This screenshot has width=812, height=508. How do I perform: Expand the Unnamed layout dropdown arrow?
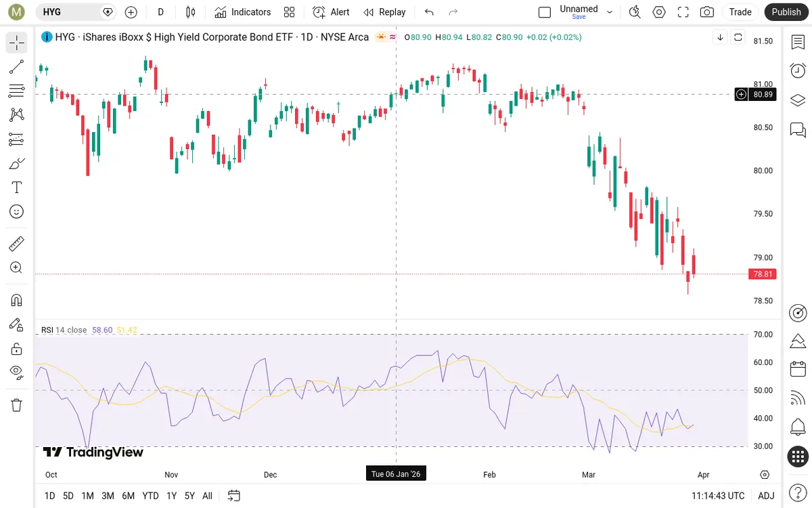pyautogui.click(x=610, y=12)
